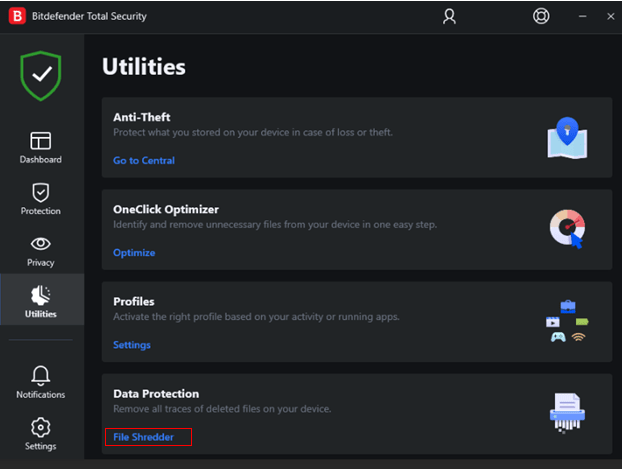Screen dimensions: 622x469
Task: Open the Protection shield sidebar icon
Action: pyautogui.click(x=40, y=192)
